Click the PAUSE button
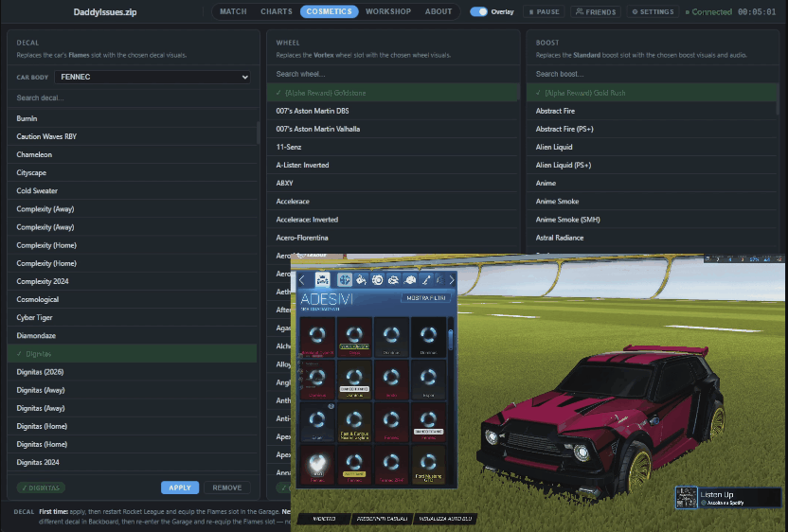This screenshot has width=788, height=532. 544,11
